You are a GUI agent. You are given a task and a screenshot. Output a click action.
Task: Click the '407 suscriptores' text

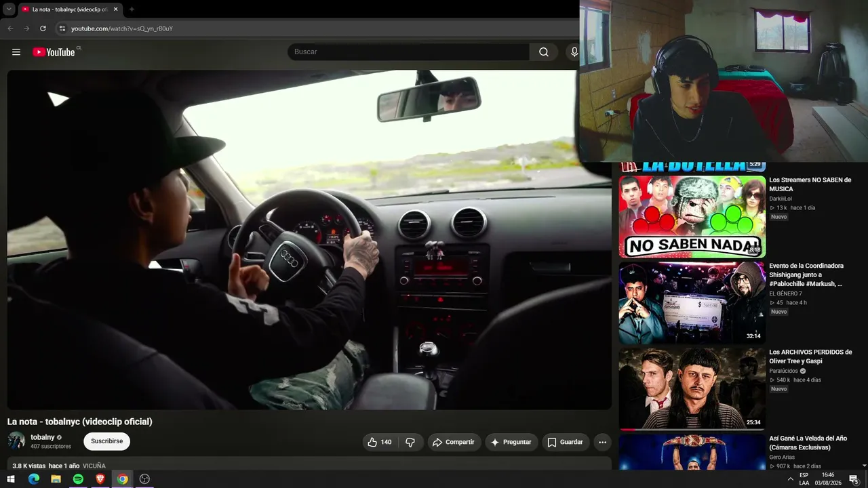51,447
